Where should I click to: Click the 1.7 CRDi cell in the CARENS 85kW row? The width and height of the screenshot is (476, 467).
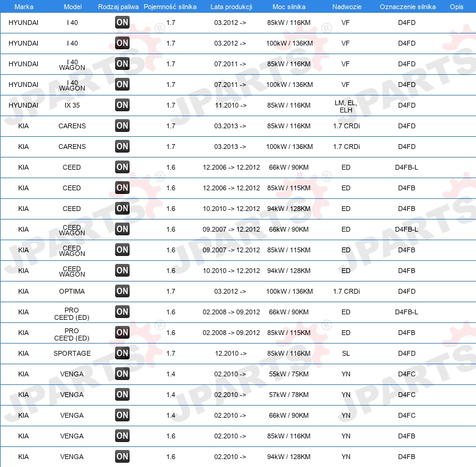[346, 126]
